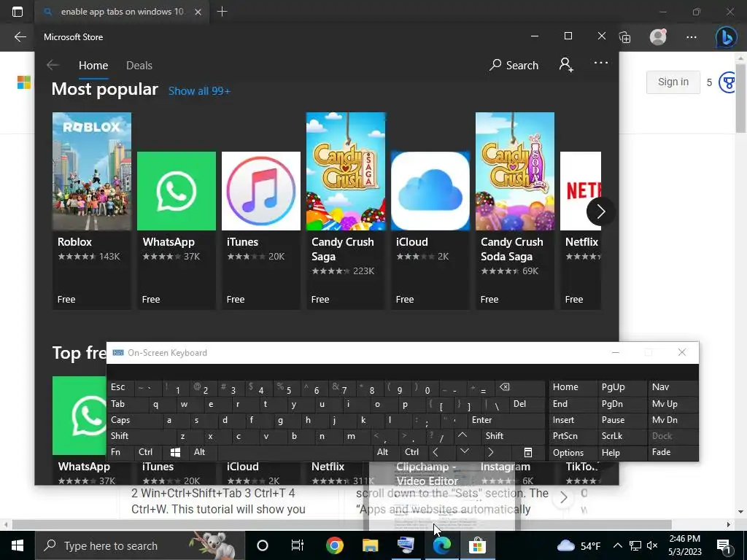Open Edge Settings and more menu
747x560 pixels.
692,37
